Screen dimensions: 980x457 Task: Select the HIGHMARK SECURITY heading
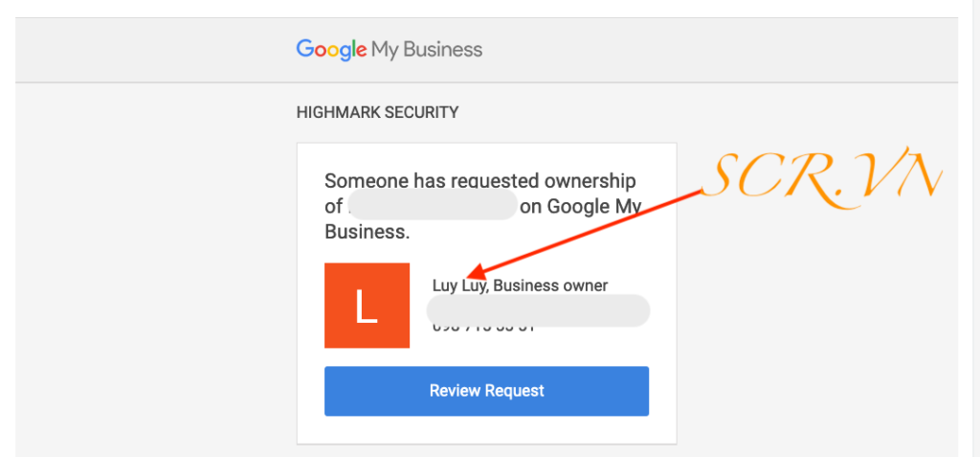tap(377, 112)
